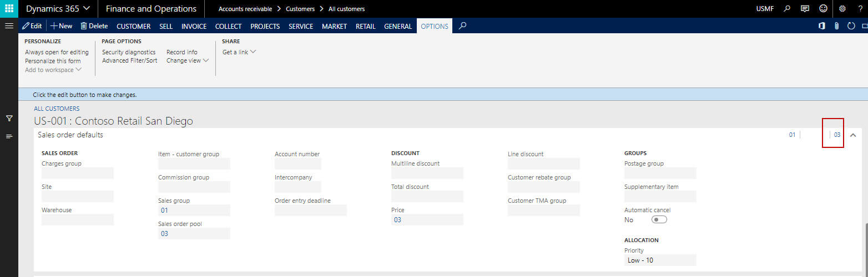Switch to the GENERAL tab

point(398,27)
